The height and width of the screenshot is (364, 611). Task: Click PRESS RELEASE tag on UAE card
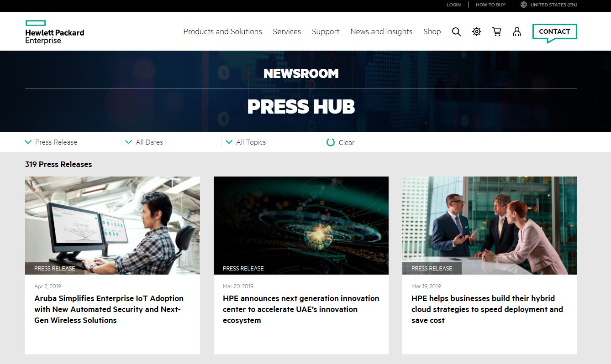pyautogui.click(x=243, y=268)
